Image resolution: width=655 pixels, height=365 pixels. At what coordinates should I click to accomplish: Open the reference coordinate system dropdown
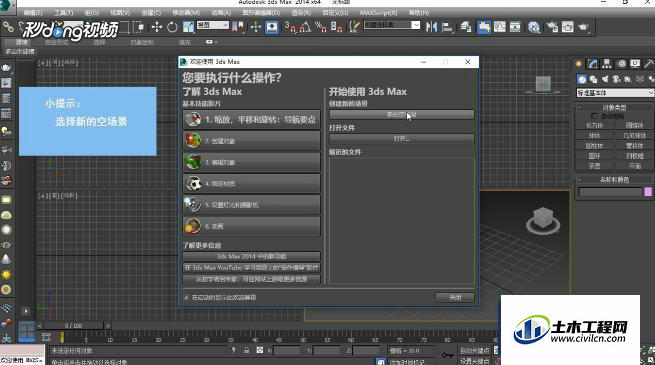(x=213, y=25)
